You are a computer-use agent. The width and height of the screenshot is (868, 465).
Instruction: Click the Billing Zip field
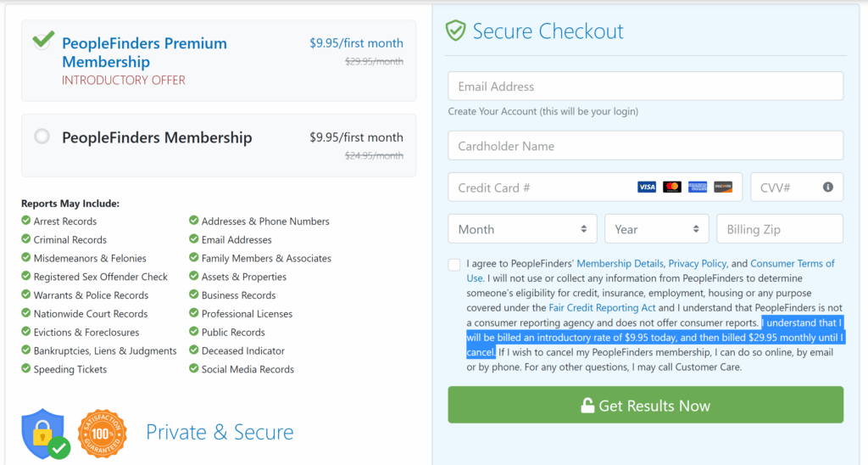click(x=780, y=229)
